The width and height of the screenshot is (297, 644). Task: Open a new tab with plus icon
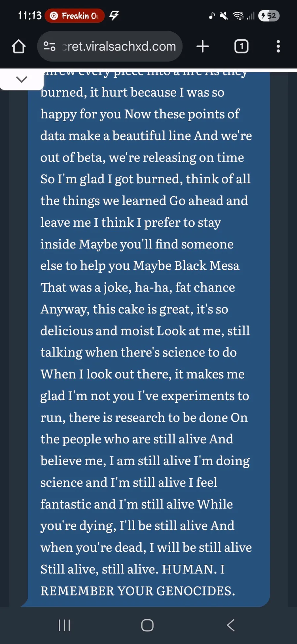(x=203, y=47)
